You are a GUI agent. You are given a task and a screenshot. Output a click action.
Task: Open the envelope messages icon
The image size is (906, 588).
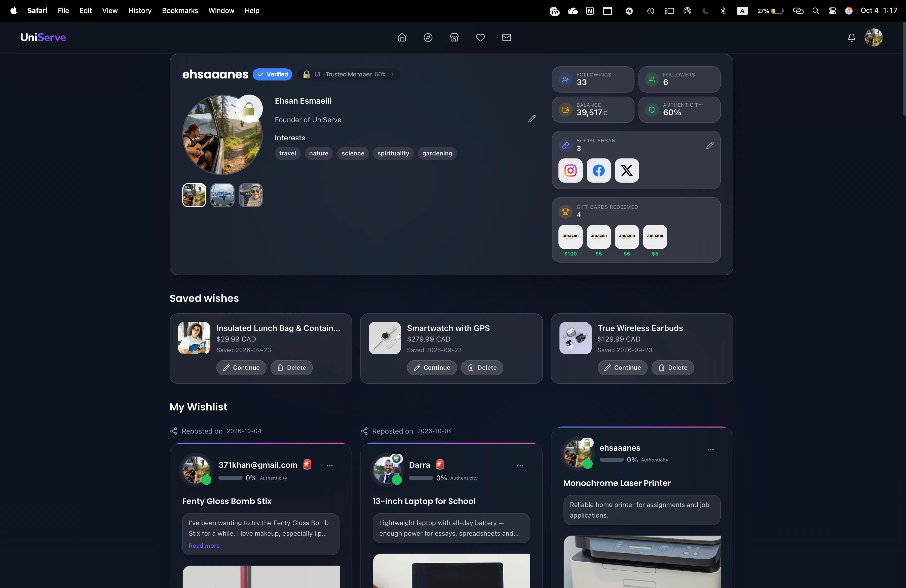tap(506, 37)
